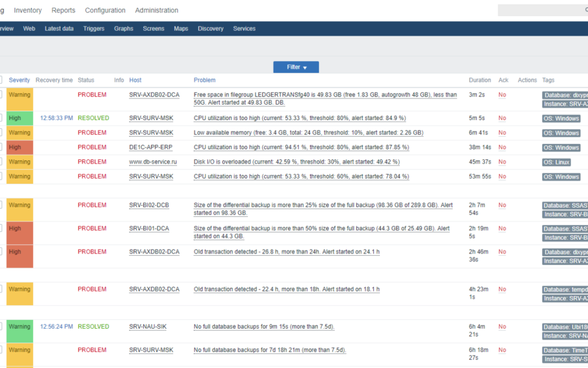This screenshot has height=368, width=588.
Task: Sort the table by Host column
Action: 135,80
